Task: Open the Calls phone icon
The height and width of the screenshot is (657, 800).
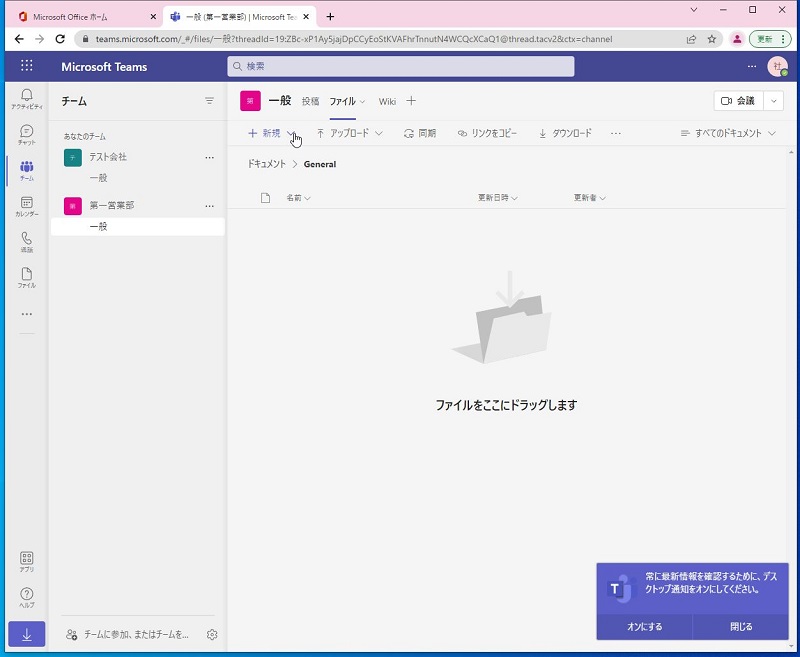Action: click(27, 242)
